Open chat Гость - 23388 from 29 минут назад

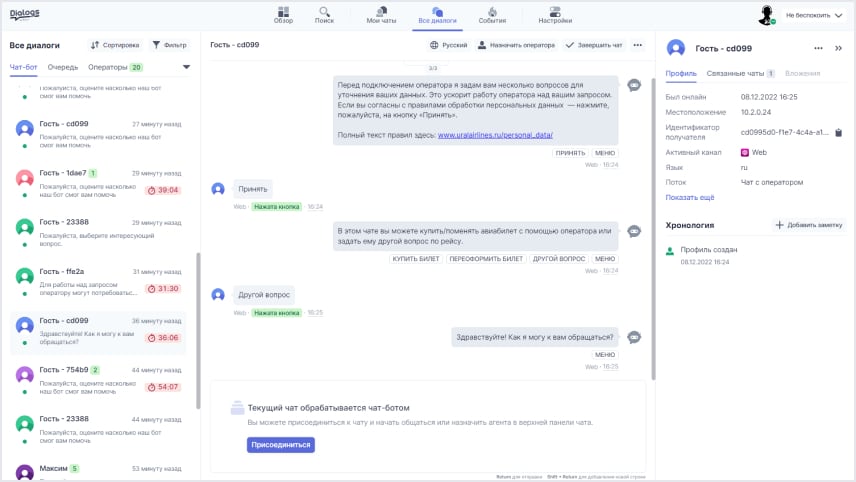(x=98, y=232)
